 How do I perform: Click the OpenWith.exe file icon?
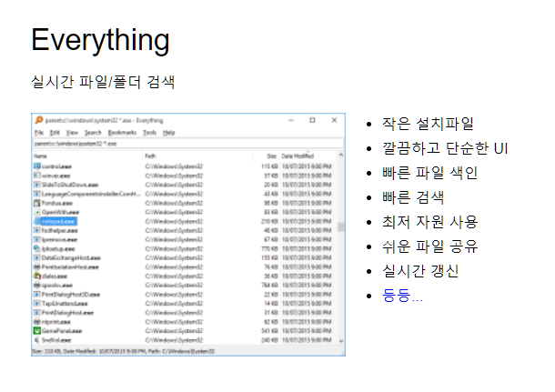[36, 212]
